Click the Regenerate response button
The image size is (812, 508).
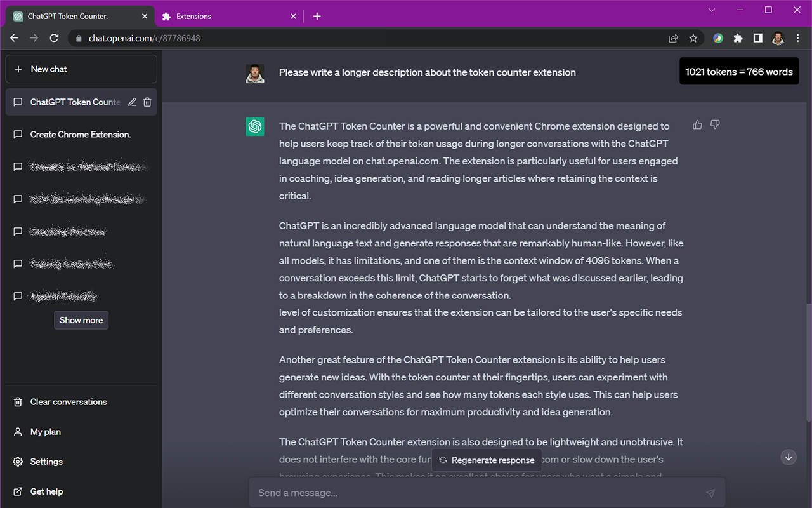[x=487, y=460]
